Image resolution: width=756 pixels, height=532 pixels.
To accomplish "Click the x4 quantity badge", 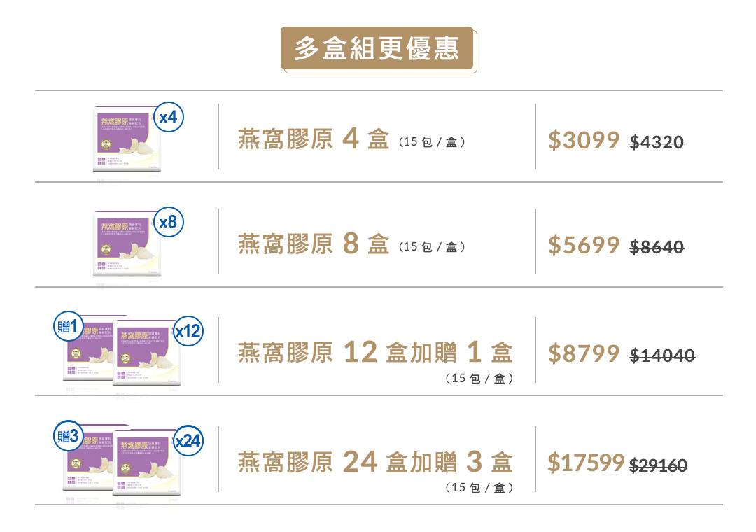I will (168, 118).
